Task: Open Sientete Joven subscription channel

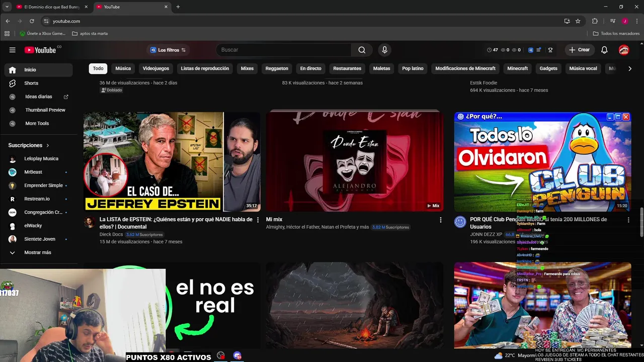Action: (x=38, y=239)
